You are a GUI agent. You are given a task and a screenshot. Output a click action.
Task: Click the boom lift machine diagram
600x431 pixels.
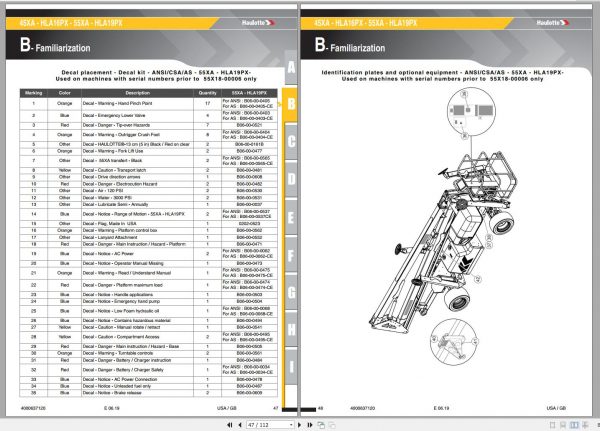443,242
